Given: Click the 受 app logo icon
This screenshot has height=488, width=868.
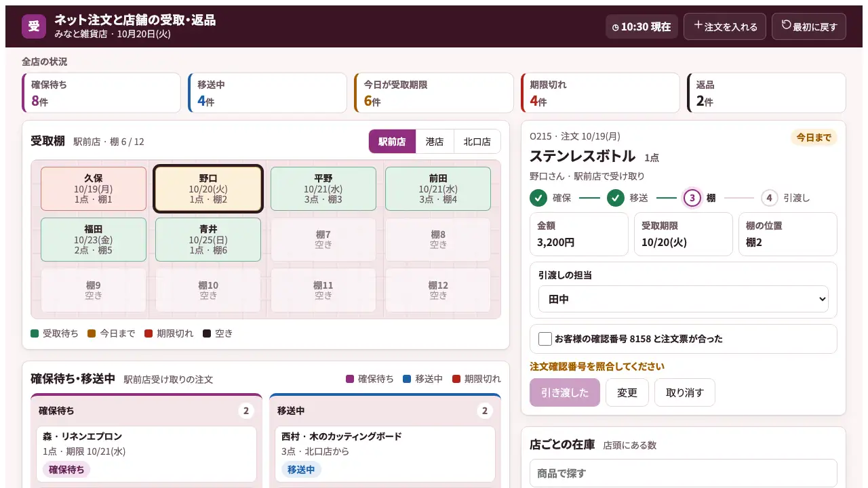Looking at the screenshot, I should pos(34,26).
